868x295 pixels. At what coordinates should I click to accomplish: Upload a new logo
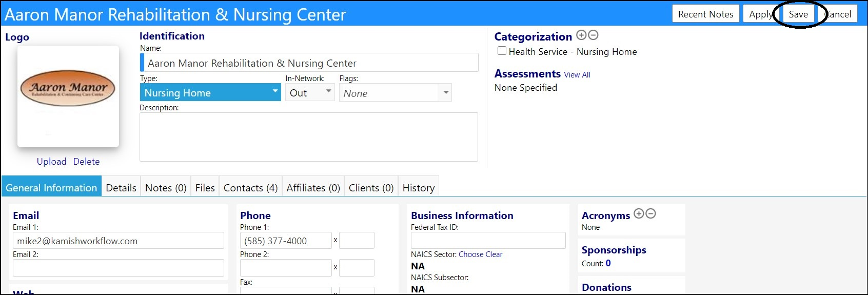(51, 161)
